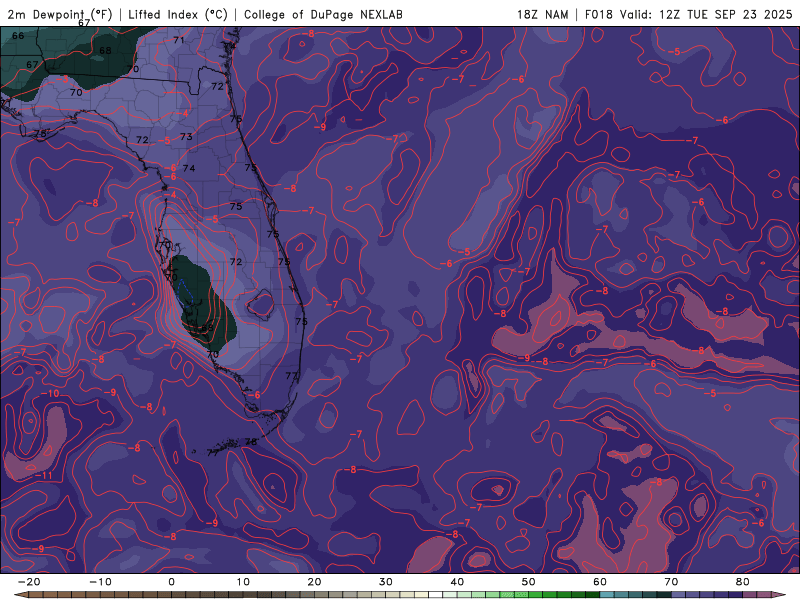The image size is (800, 600).
Task: Click the 60 label on the color scale
Action: 600,582
